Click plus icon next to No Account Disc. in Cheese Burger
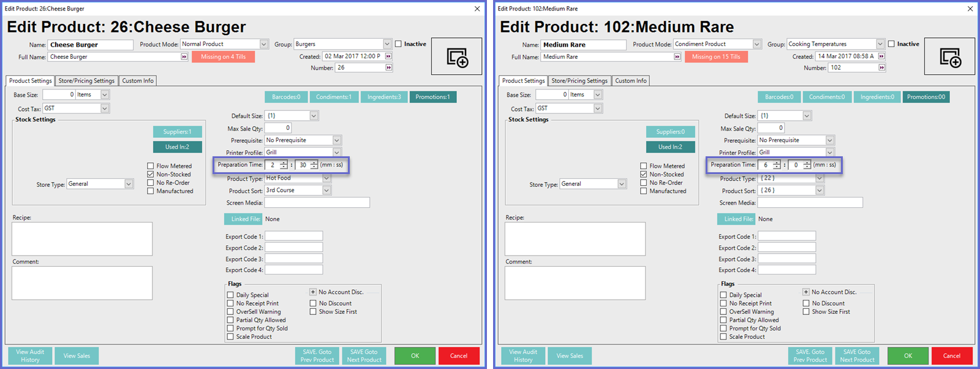The width and height of the screenshot is (980, 369). [313, 292]
